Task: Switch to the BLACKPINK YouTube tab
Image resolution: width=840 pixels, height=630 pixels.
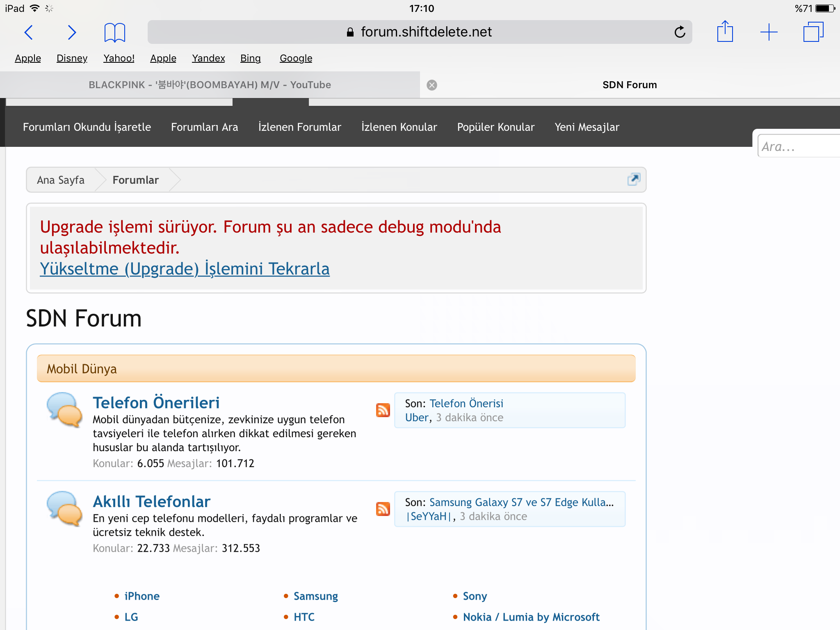Action: click(210, 85)
